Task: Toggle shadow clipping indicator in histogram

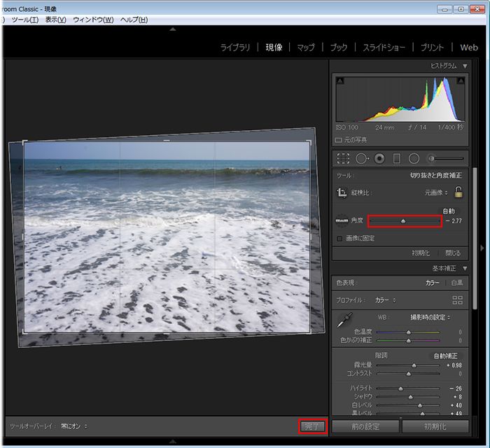Action: coord(340,81)
